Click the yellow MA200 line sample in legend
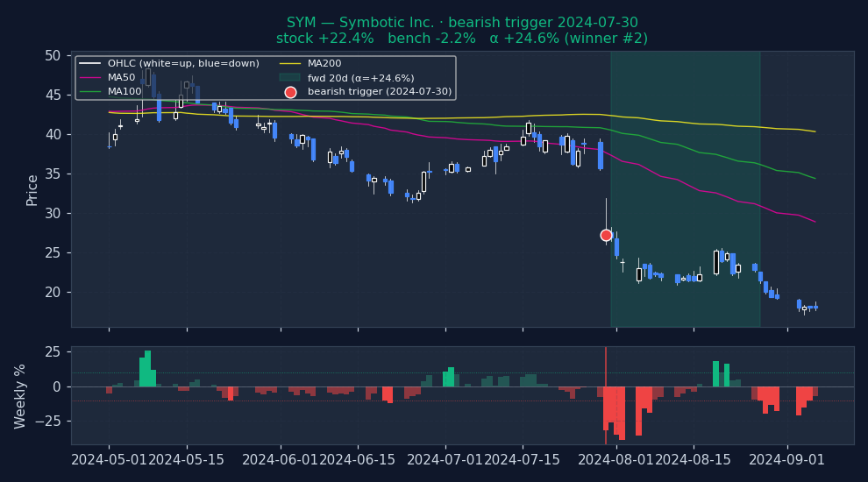Screen dimensions: 868x482 coord(290,64)
